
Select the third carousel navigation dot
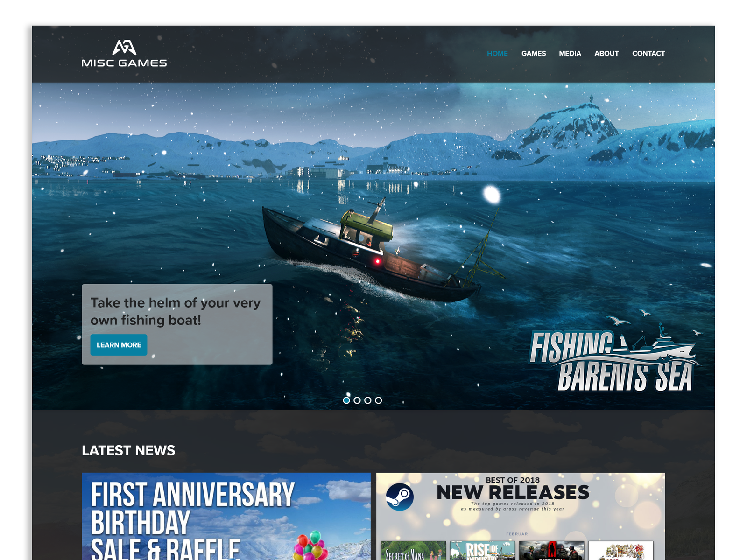tap(367, 400)
